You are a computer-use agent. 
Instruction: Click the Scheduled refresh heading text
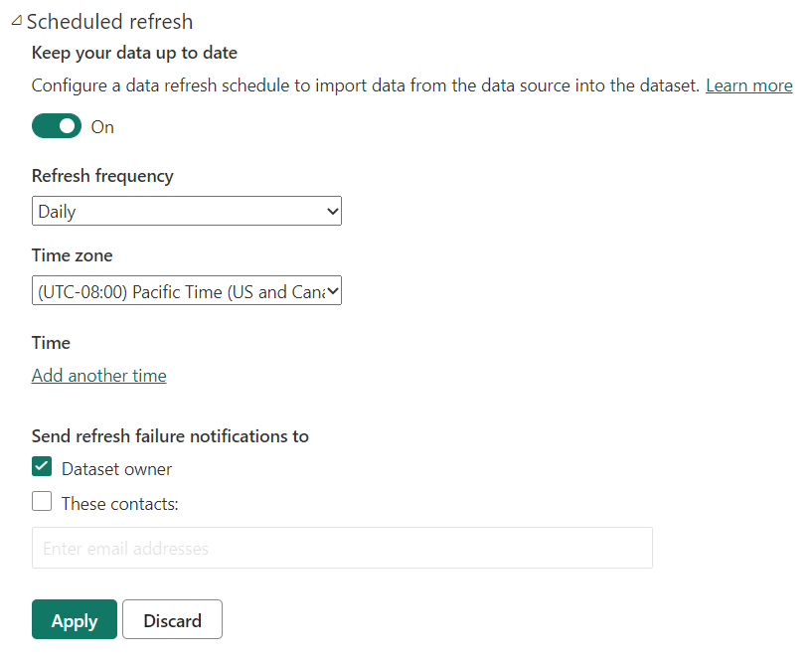point(109,21)
